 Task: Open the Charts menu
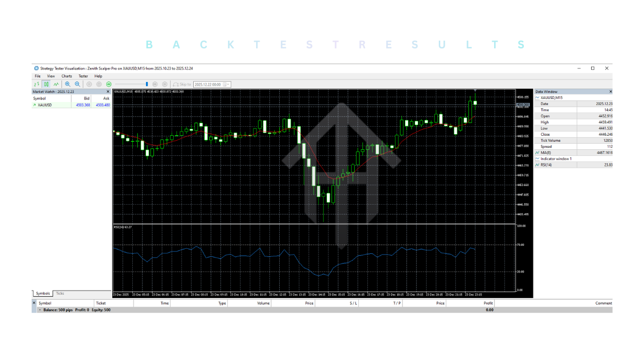pos(66,76)
